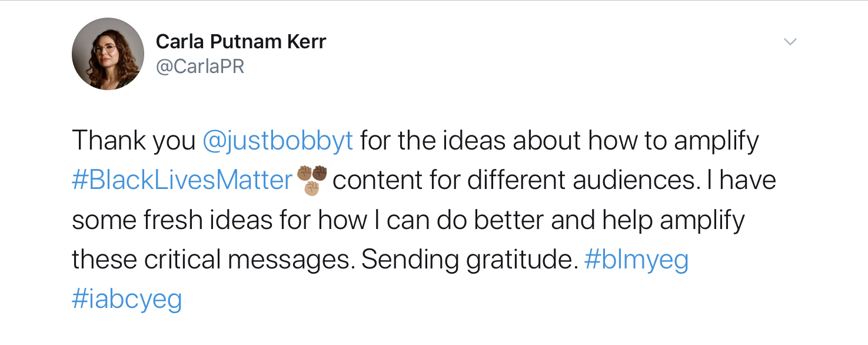This screenshot has width=868, height=345.
Task: Click the words "I have" ending the second line
Action: tap(740, 180)
